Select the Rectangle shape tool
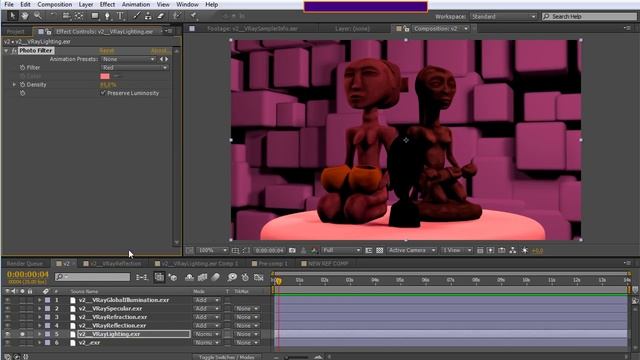 [x=95, y=16]
